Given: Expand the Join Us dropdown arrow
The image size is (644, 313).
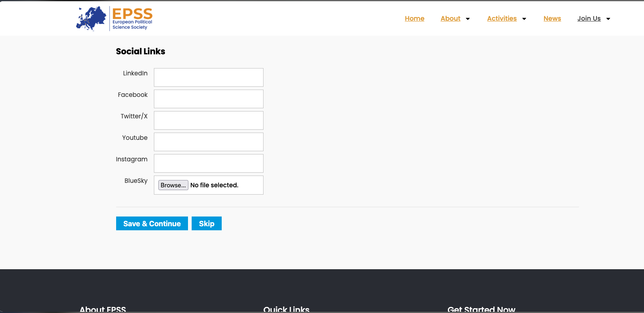Looking at the screenshot, I should (x=608, y=19).
